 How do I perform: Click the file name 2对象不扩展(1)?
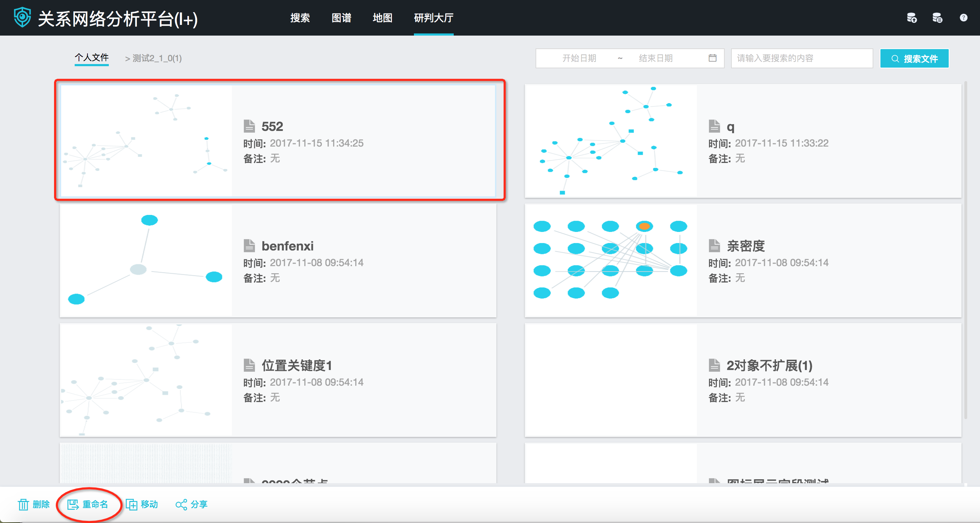pyautogui.click(x=769, y=365)
